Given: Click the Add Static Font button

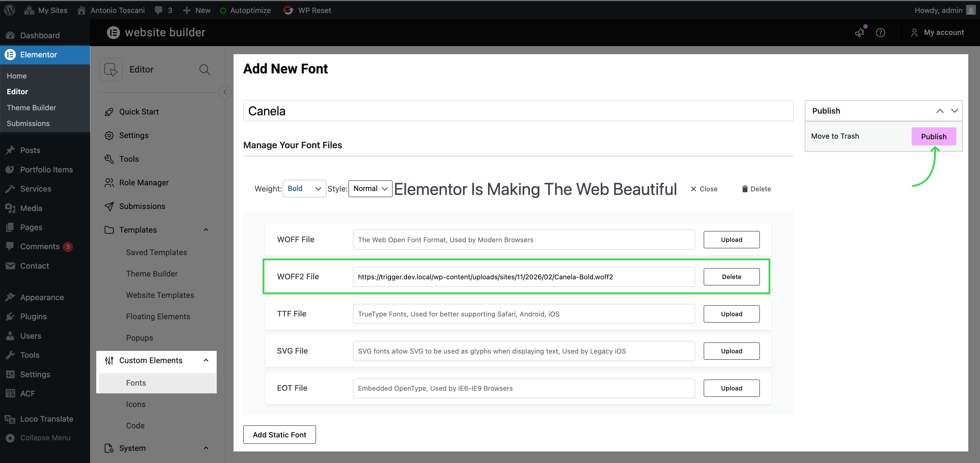Looking at the screenshot, I should (x=279, y=435).
